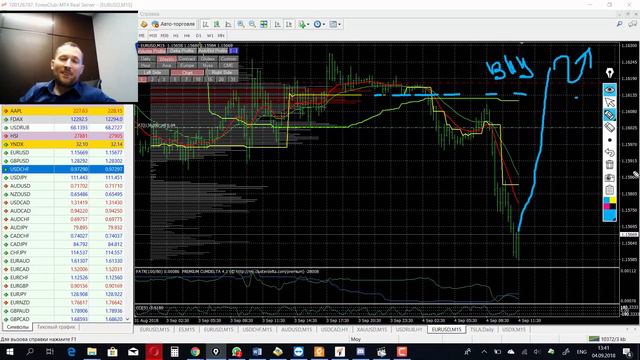Image resolution: width=640 pixels, height=360 pixels.
Task: Click the zoom out magnifier
Action: pyautogui.click(x=252, y=24)
